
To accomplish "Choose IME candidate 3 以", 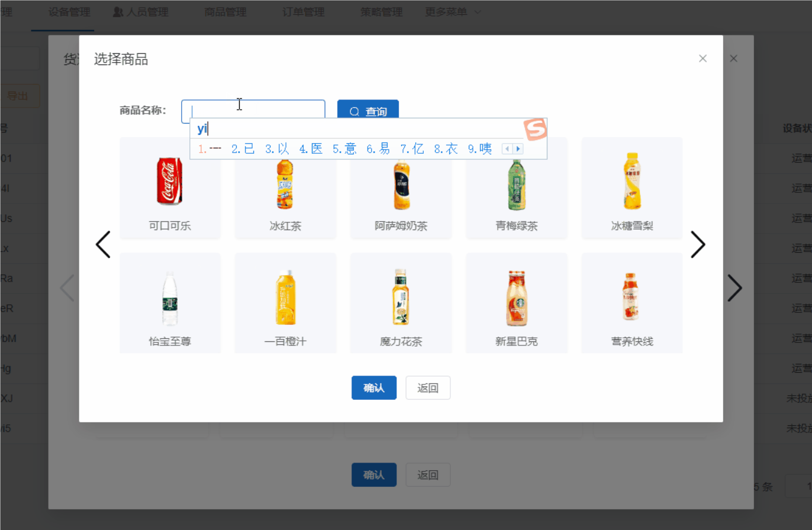I will click(x=277, y=149).
